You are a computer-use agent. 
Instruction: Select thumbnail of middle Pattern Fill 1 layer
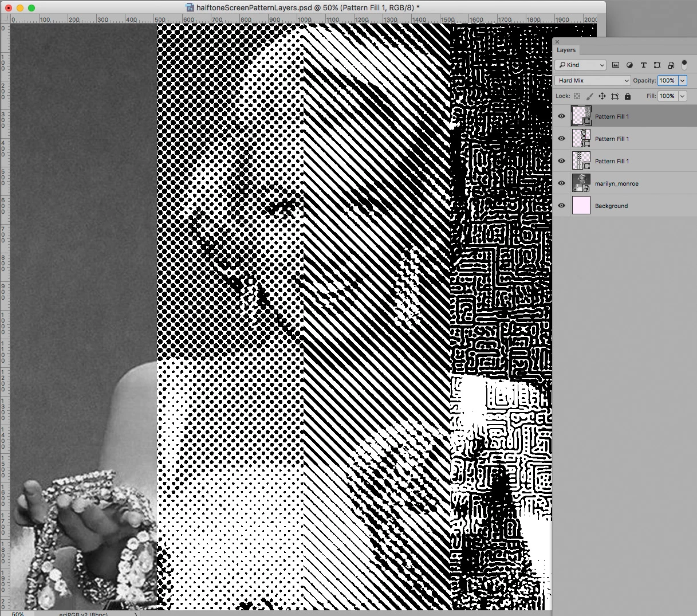coord(581,139)
